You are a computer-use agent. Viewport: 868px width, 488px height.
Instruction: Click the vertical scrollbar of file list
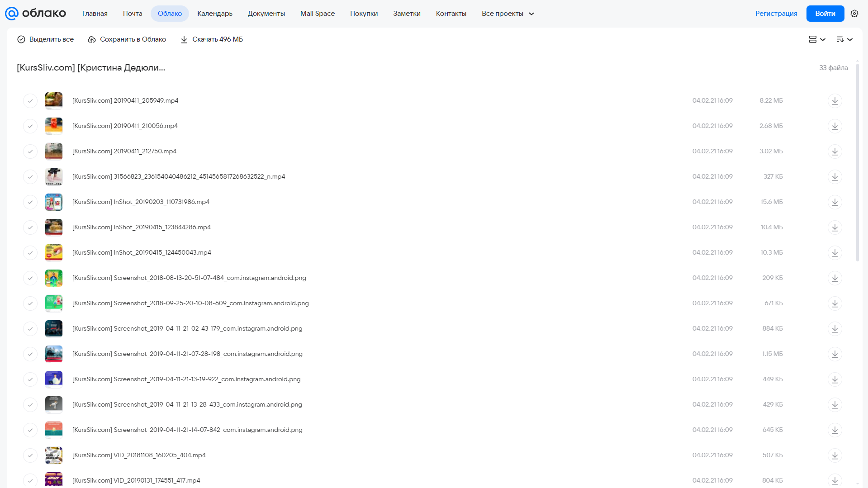(857, 163)
